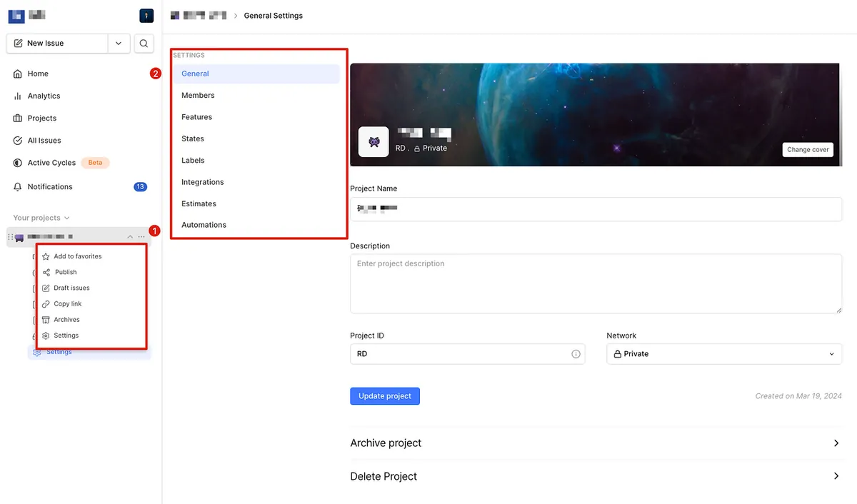The width and height of the screenshot is (857, 504).
Task: Go to Projects in the sidebar
Action: [x=41, y=118]
